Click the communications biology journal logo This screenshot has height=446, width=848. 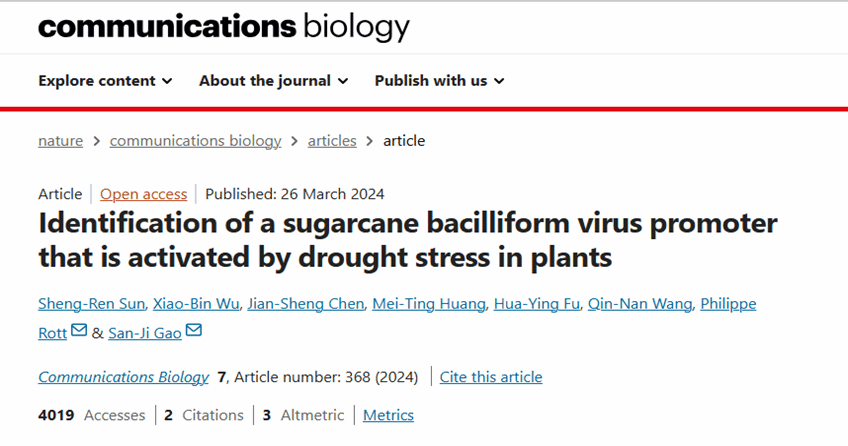tap(223, 27)
